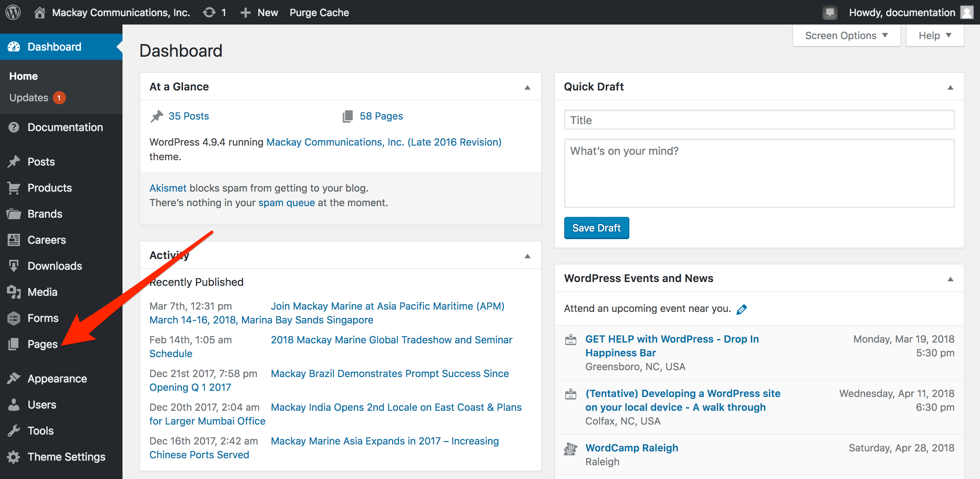Toggle the Activity panel arrow
The height and width of the screenshot is (479, 980).
(527, 256)
